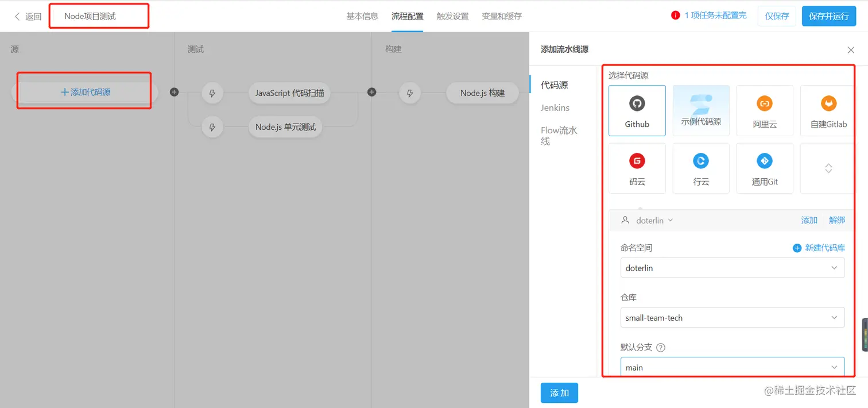
Task: Click the 仅保存 button
Action: (x=777, y=16)
